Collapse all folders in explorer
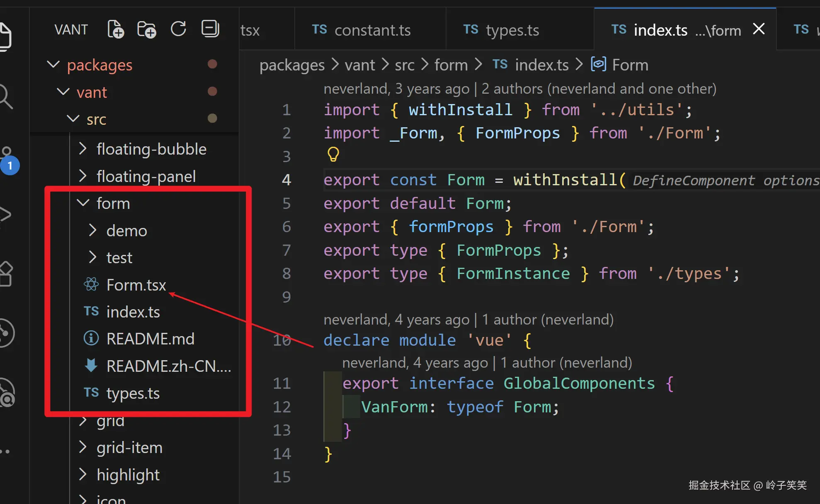 (x=210, y=29)
